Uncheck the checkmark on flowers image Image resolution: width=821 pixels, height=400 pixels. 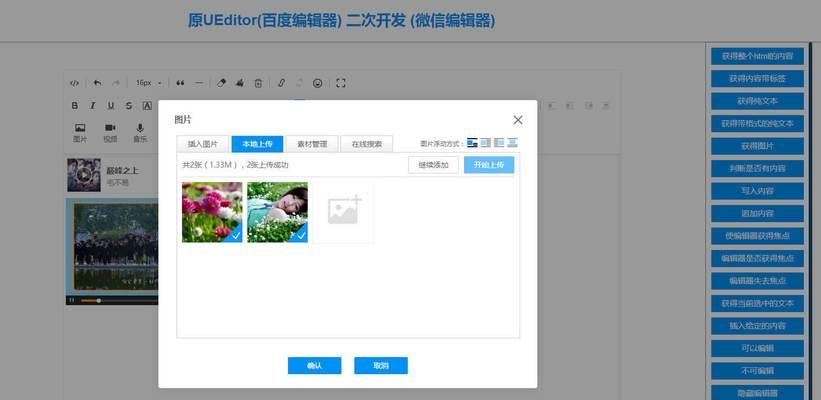(236, 236)
